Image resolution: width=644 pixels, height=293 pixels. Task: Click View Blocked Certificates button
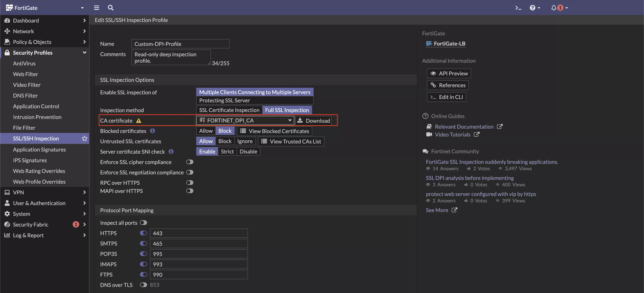pos(274,131)
